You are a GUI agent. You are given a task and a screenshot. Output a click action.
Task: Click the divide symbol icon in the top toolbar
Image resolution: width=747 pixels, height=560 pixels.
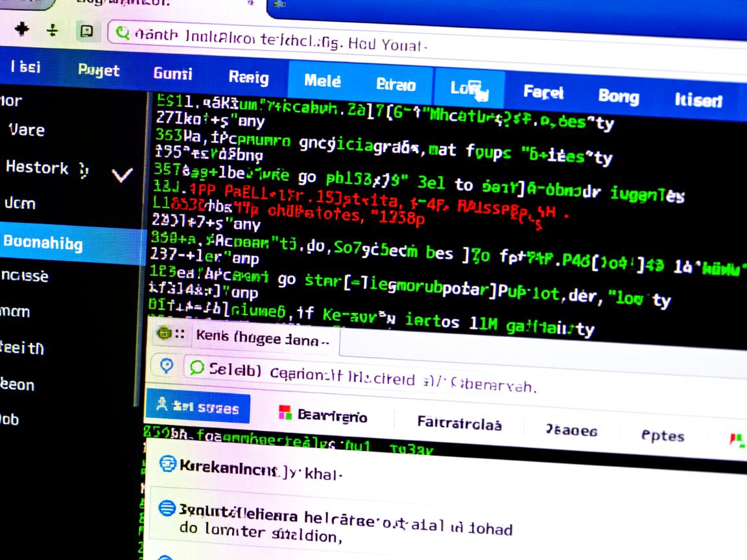[x=53, y=30]
